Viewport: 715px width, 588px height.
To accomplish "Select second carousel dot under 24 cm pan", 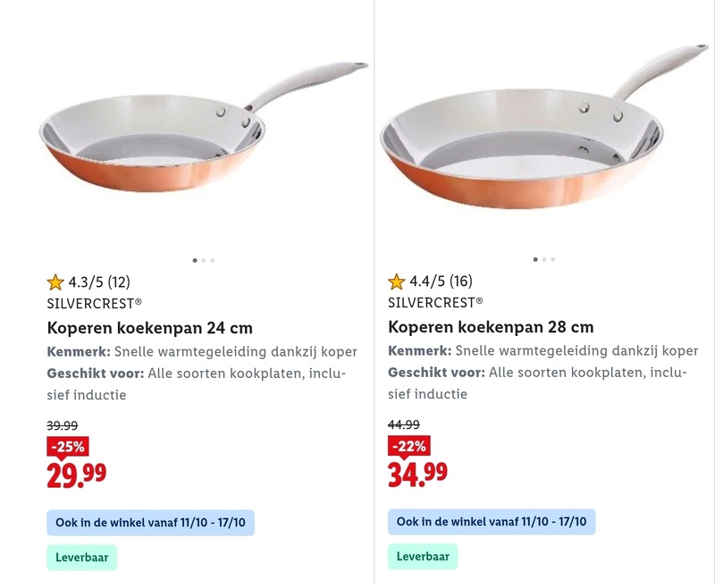I will click(204, 260).
